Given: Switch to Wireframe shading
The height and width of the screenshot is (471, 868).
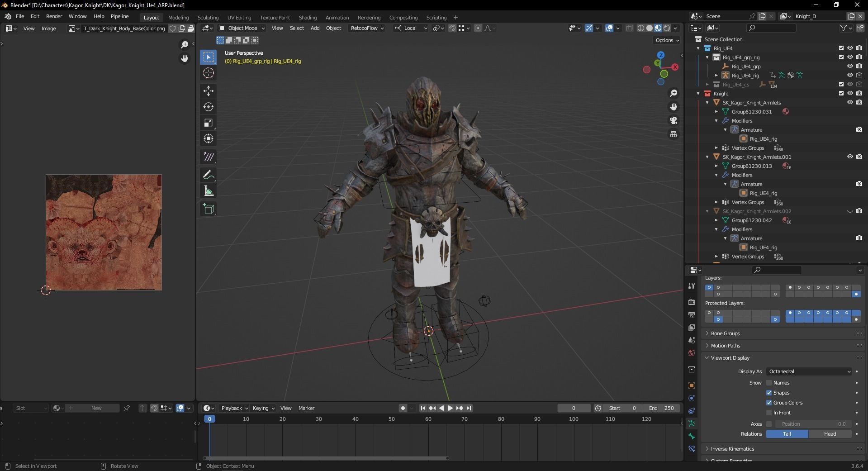Looking at the screenshot, I should 641,28.
